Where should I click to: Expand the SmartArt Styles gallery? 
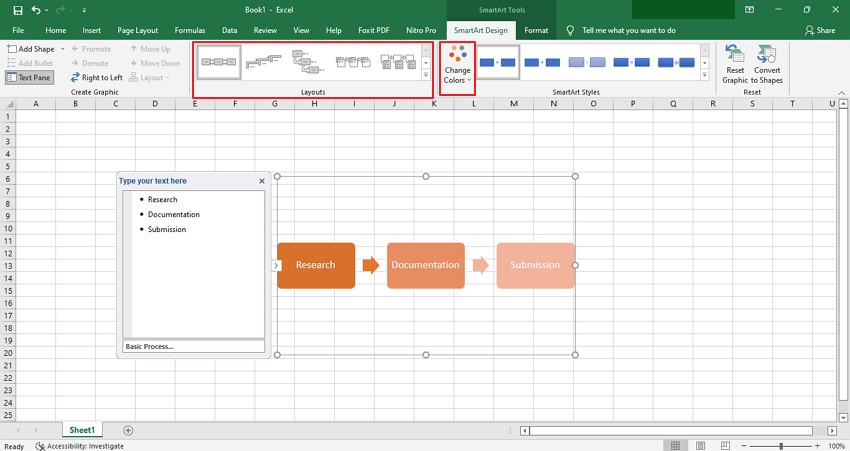coord(705,75)
